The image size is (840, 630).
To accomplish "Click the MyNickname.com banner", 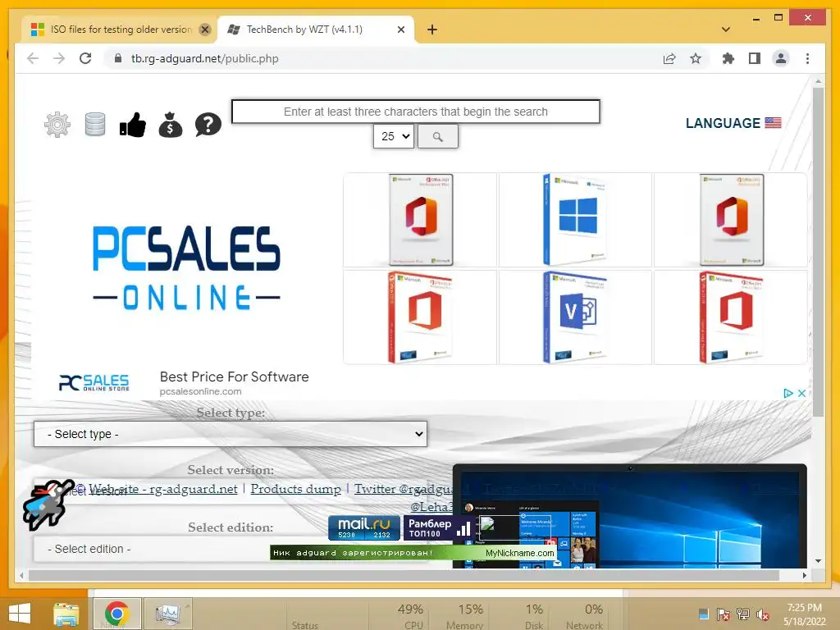I will coord(413,553).
